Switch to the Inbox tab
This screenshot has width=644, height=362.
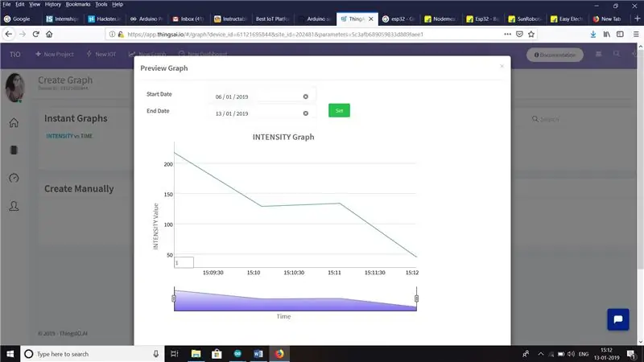pos(188,19)
